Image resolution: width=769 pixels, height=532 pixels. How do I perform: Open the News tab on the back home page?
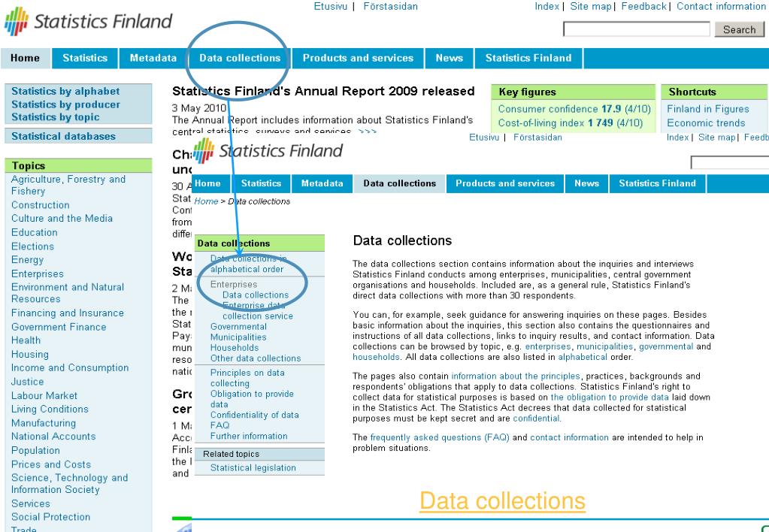coord(450,58)
